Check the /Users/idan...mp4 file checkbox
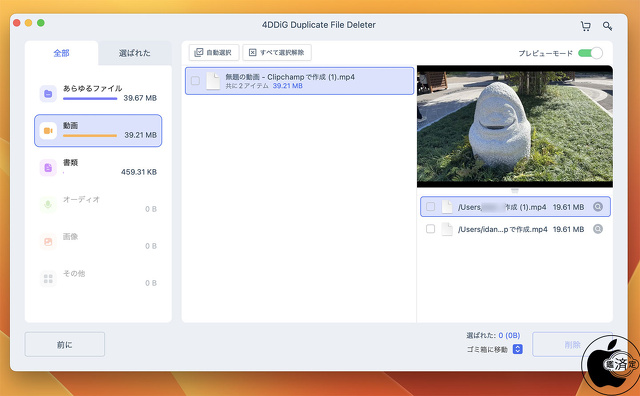 [x=430, y=229]
